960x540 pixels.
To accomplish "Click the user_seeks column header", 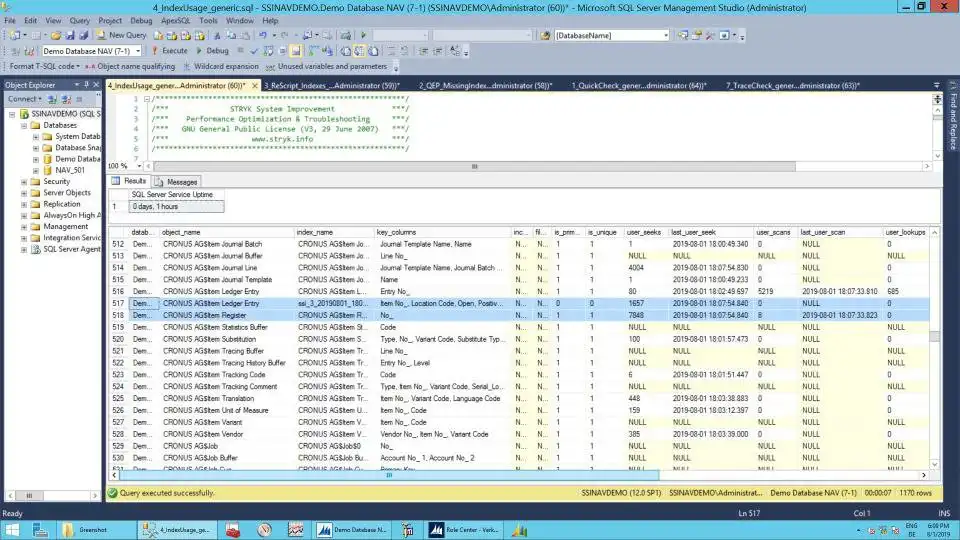I will (x=645, y=233).
